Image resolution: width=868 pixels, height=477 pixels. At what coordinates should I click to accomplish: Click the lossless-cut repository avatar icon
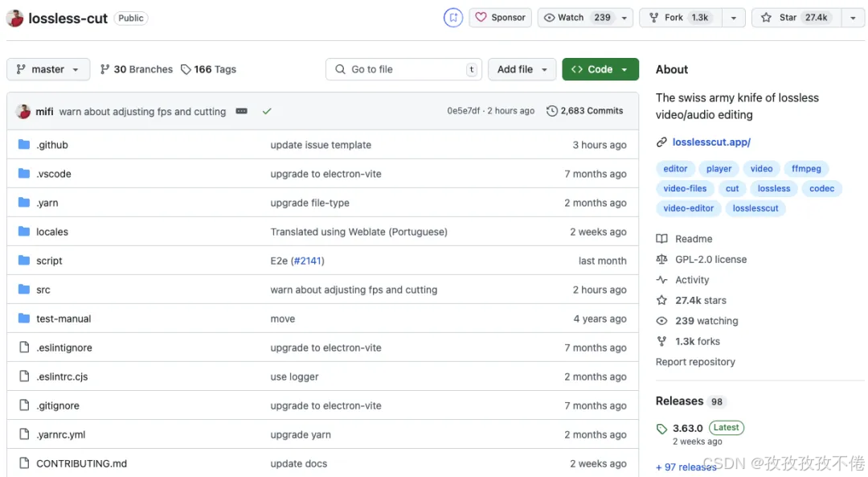[x=15, y=19]
